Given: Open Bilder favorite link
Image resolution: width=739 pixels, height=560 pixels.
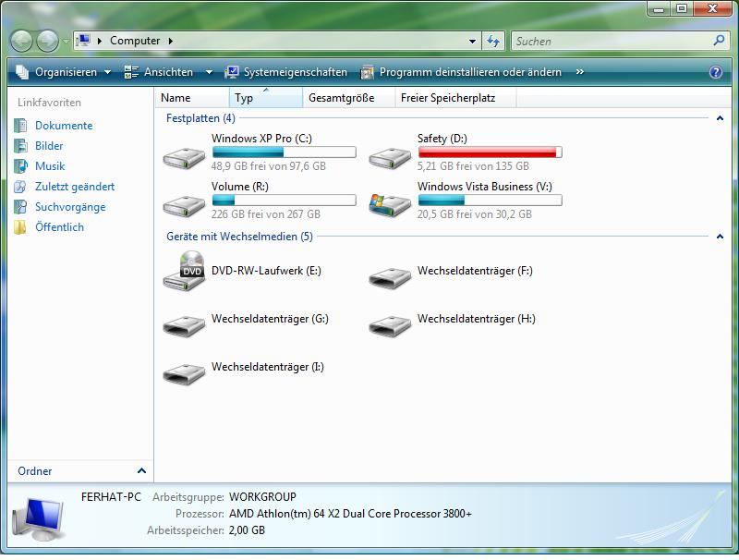Looking at the screenshot, I should 49,146.
